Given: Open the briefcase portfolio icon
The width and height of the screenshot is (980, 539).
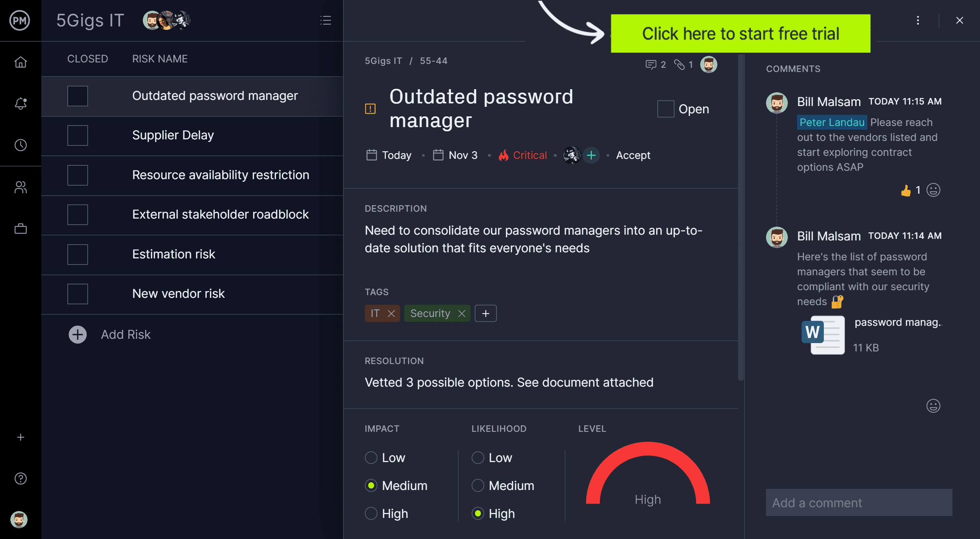Looking at the screenshot, I should tap(21, 229).
